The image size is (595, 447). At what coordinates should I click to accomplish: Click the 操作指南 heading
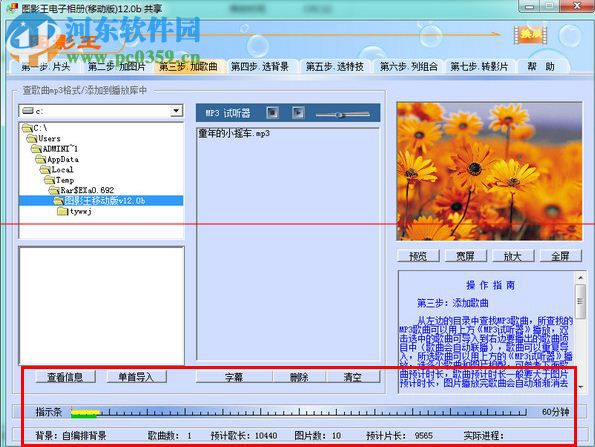(x=490, y=285)
